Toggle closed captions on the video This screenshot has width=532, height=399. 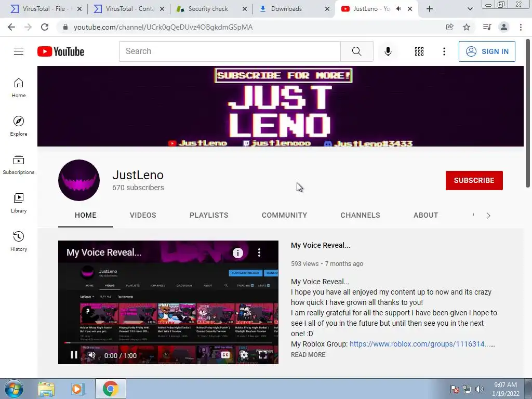225,355
